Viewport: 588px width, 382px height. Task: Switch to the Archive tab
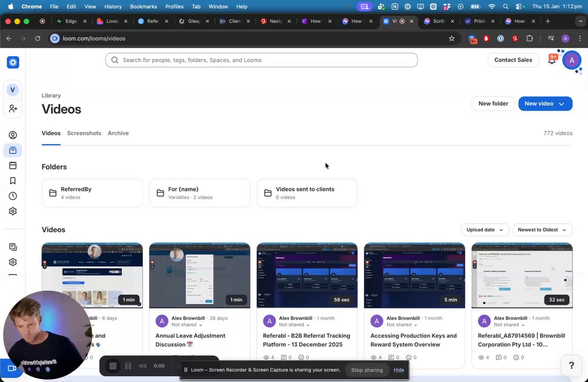(x=118, y=133)
